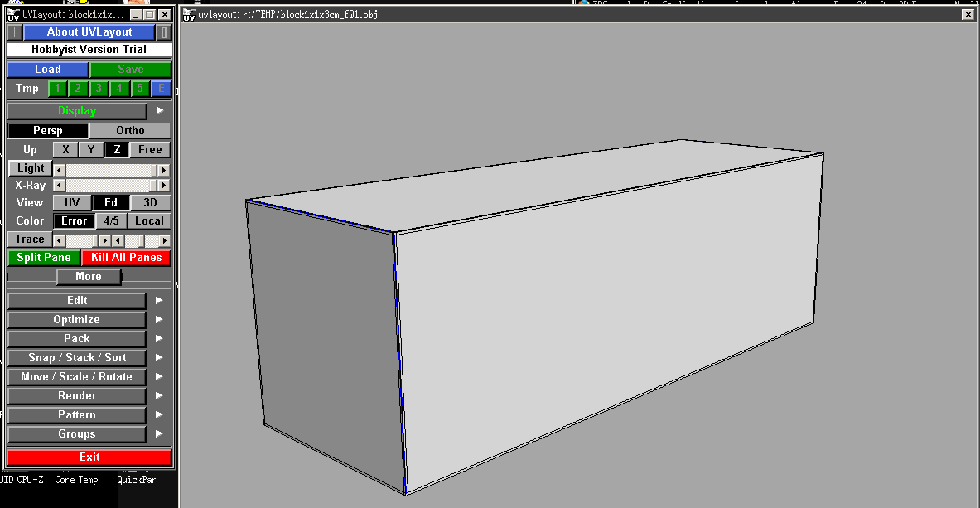Click the green Save button
This screenshot has width=980, height=508.
(131, 70)
